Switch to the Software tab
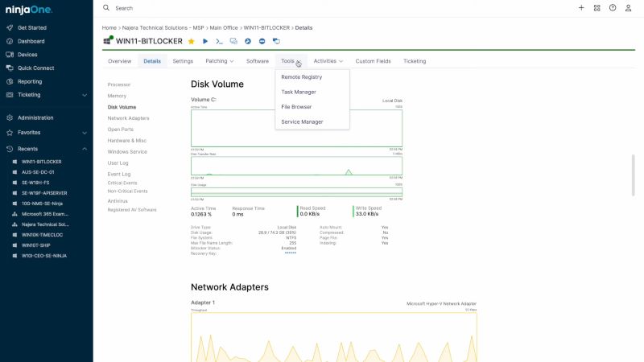This screenshot has width=644, height=362. click(258, 61)
